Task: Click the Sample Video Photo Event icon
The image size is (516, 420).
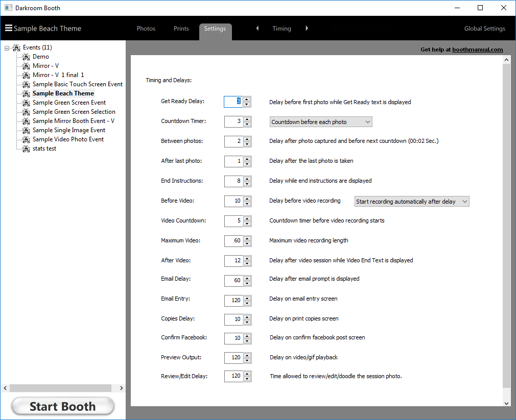Action: coord(27,140)
